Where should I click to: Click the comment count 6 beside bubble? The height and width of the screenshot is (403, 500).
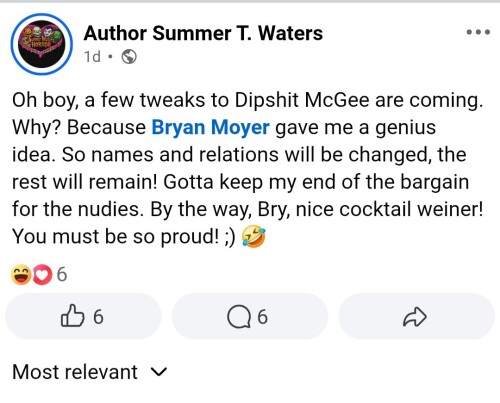pos(262,316)
